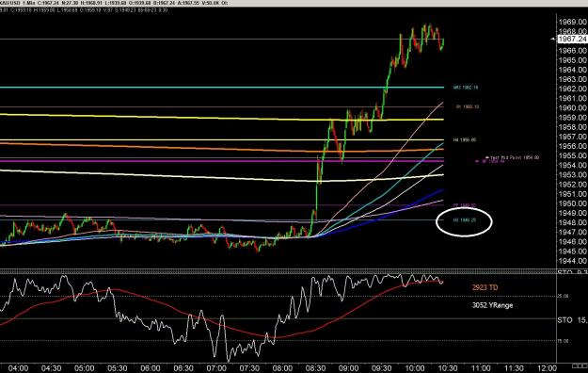
Task: Select the R1 1960.13 level label
Action: click(468, 106)
